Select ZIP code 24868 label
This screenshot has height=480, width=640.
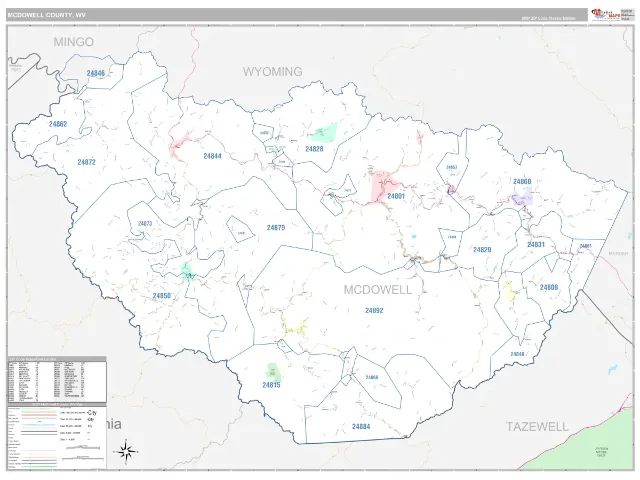click(522, 182)
